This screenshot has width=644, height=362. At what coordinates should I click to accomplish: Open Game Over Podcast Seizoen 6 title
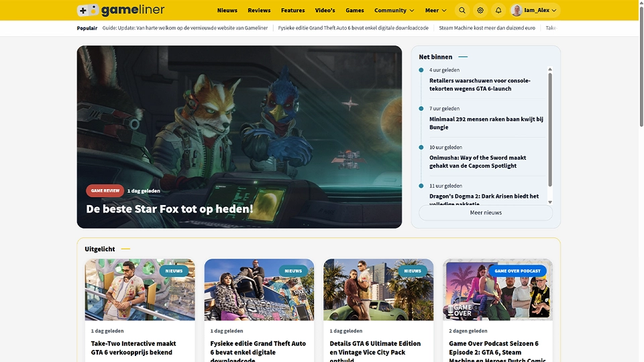[x=497, y=351]
